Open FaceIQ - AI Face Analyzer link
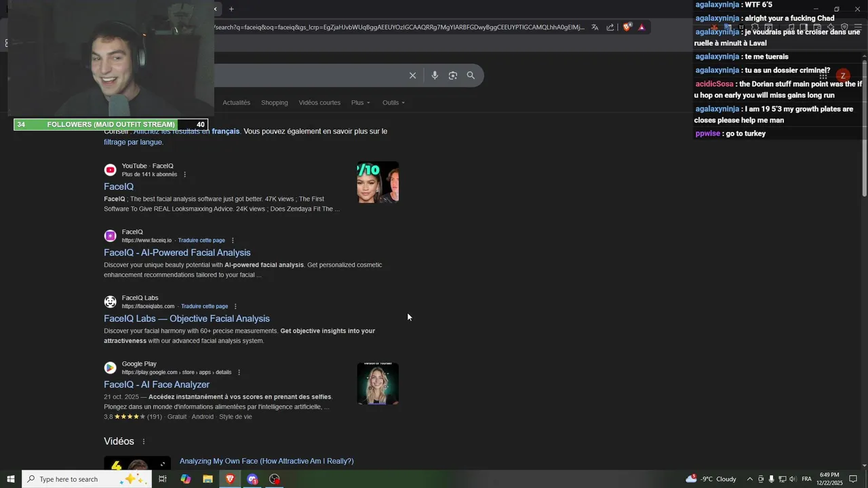868x488 pixels. [157, 384]
